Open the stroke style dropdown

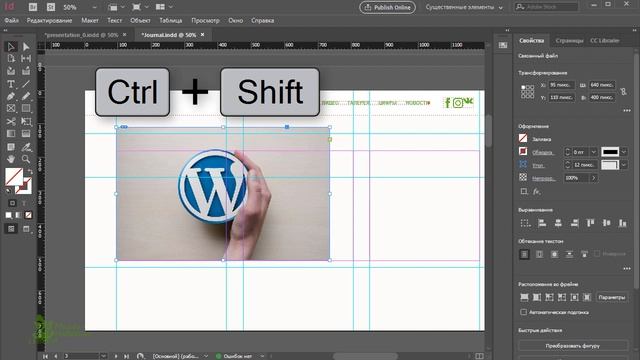pos(624,152)
